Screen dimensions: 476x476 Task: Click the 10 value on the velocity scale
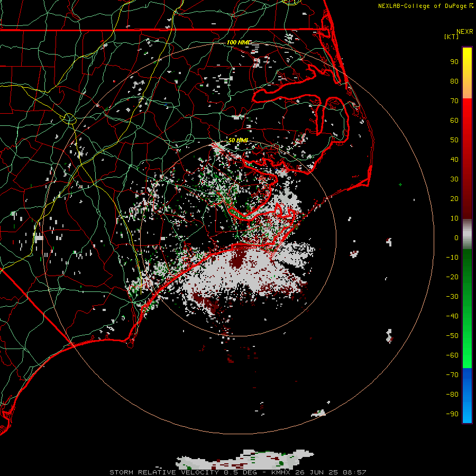click(454, 218)
